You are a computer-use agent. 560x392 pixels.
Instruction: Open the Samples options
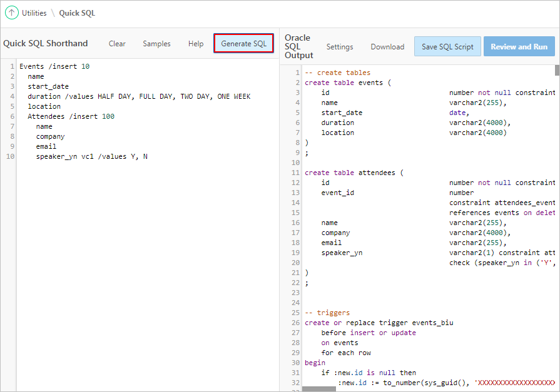156,43
